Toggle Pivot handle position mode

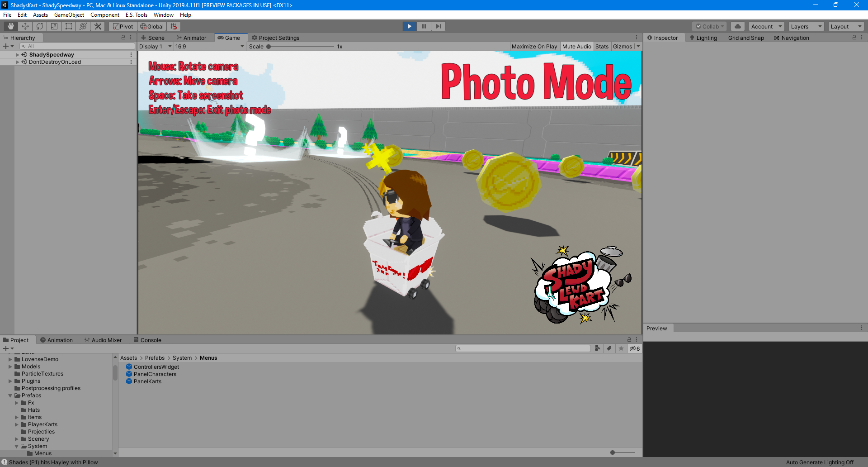tap(123, 26)
